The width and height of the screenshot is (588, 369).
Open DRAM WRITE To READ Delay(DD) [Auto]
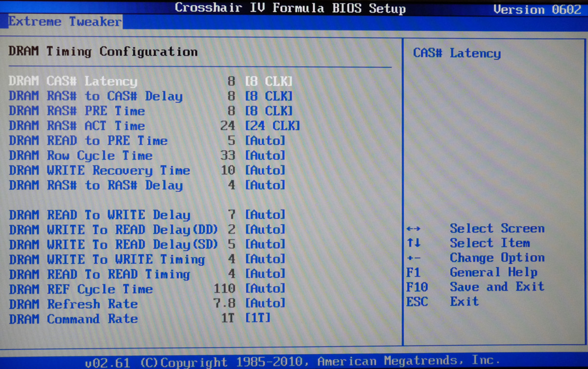click(265, 230)
